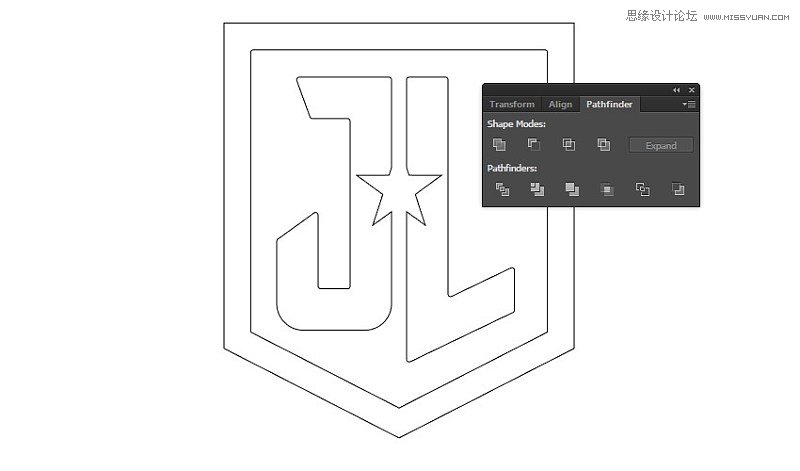Apply the Intersect shape mode
This screenshot has width=800, height=471.
click(x=568, y=145)
